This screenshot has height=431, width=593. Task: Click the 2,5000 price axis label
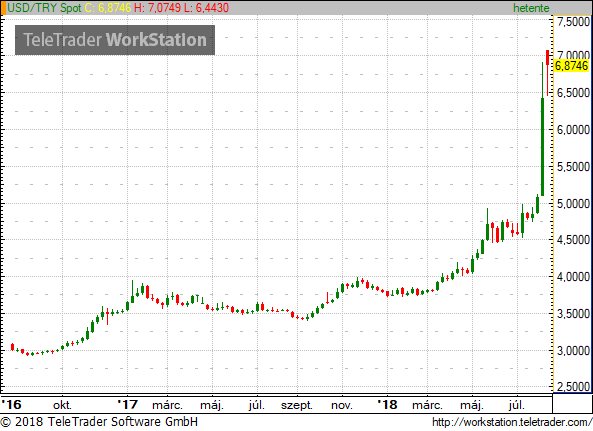573,386
